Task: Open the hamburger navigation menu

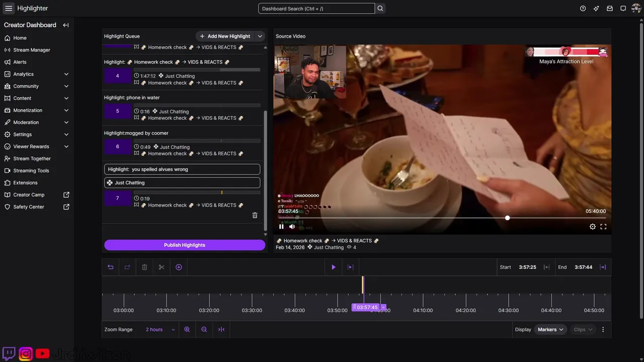Action: [9, 9]
